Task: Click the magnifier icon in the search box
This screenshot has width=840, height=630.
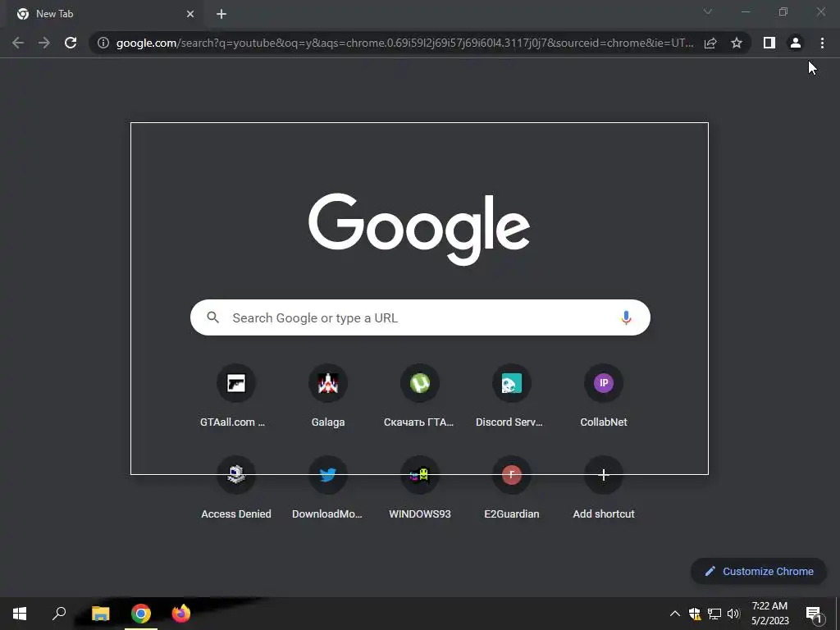Action: 213,317
